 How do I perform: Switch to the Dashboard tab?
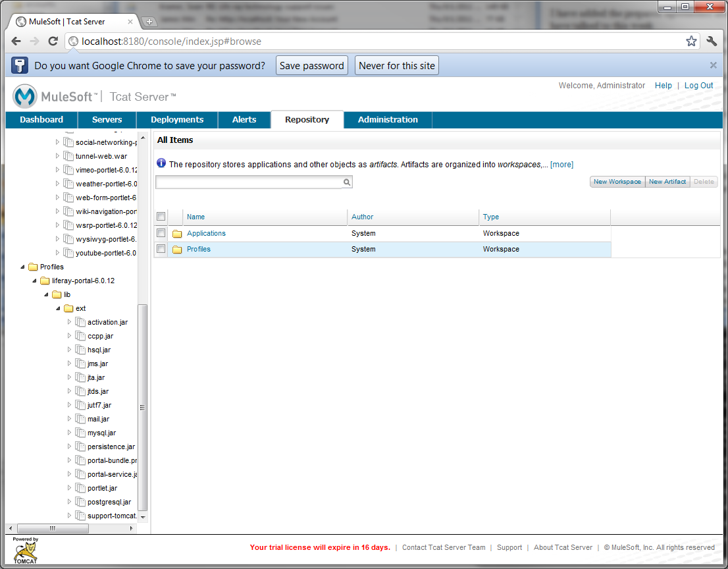pos(41,119)
